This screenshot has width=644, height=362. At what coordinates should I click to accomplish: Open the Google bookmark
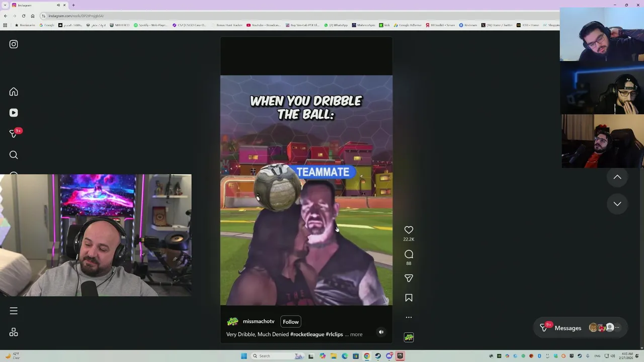47,25
